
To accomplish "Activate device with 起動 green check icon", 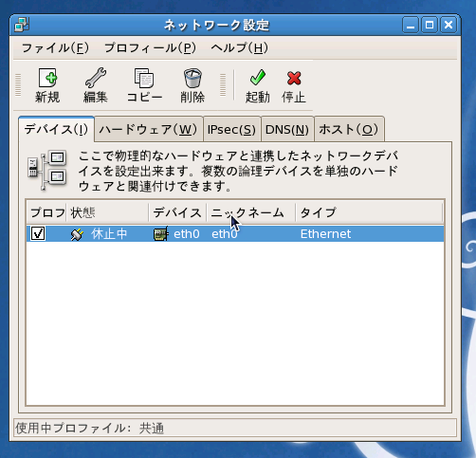I will click(x=258, y=78).
